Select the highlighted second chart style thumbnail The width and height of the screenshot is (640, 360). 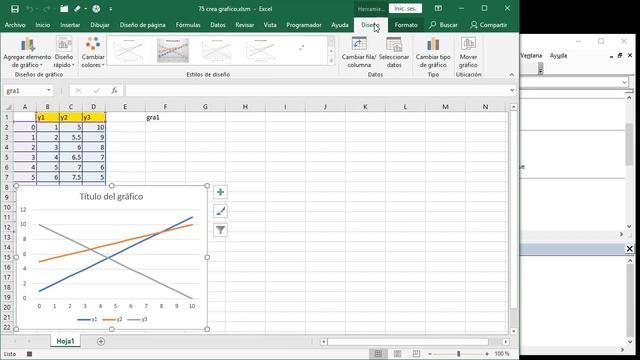point(173,50)
